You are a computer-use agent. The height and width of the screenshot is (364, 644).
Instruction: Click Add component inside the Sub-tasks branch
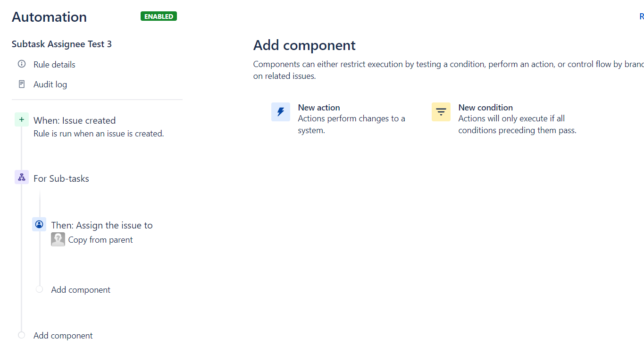point(81,290)
